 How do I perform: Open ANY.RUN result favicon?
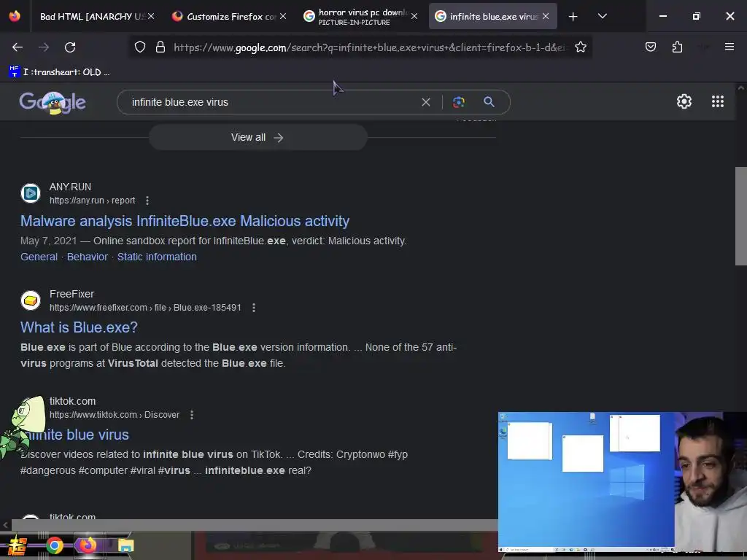(x=31, y=193)
